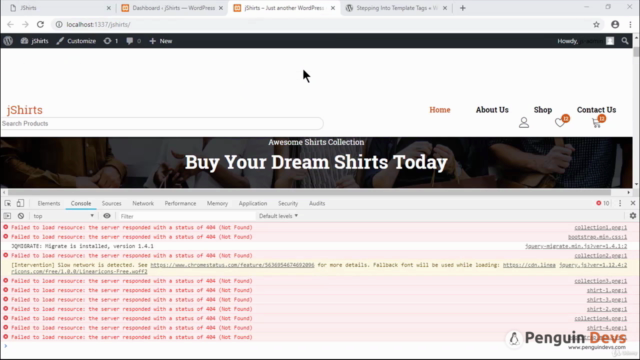Open a new browser tab with plus

[462, 8]
